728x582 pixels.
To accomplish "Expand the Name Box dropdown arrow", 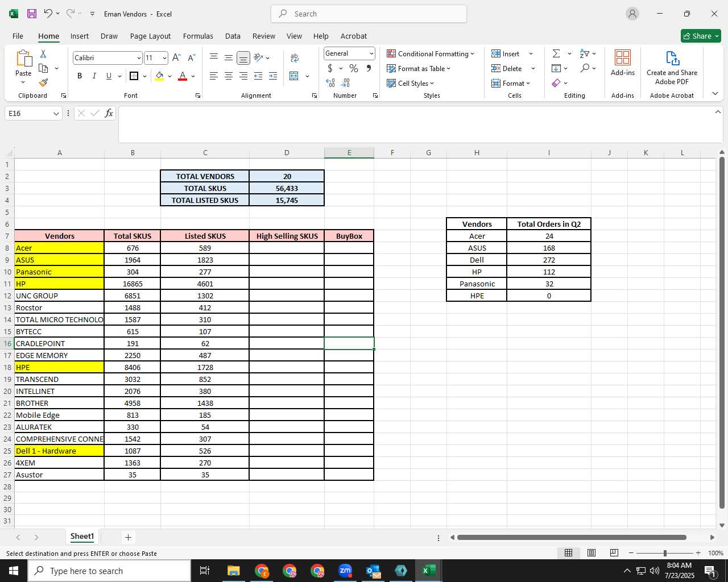I will pyautogui.click(x=56, y=114).
